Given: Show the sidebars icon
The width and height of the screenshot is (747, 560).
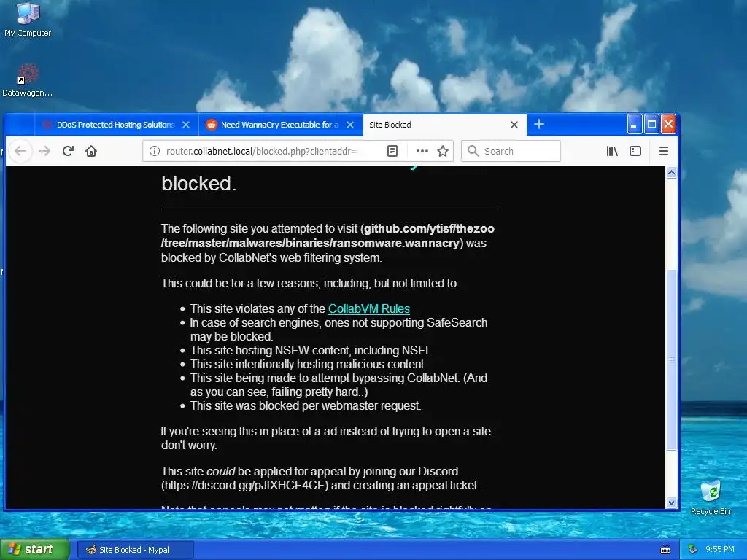Looking at the screenshot, I should pos(635,151).
